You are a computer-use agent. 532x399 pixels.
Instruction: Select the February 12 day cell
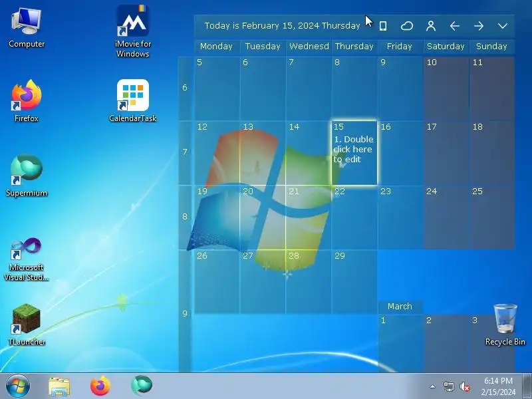click(x=217, y=153)
